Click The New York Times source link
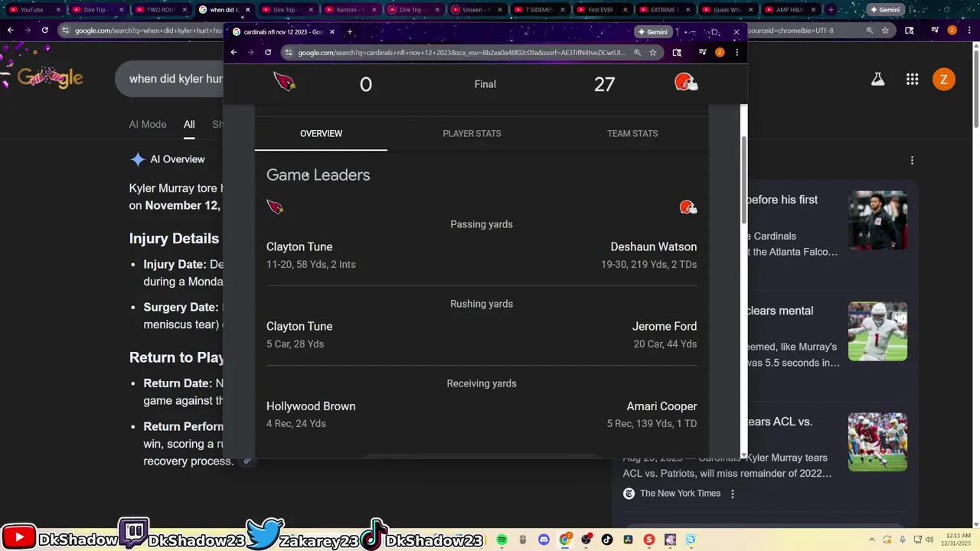This screenshot has height=551, width=980. coord(680,494)
